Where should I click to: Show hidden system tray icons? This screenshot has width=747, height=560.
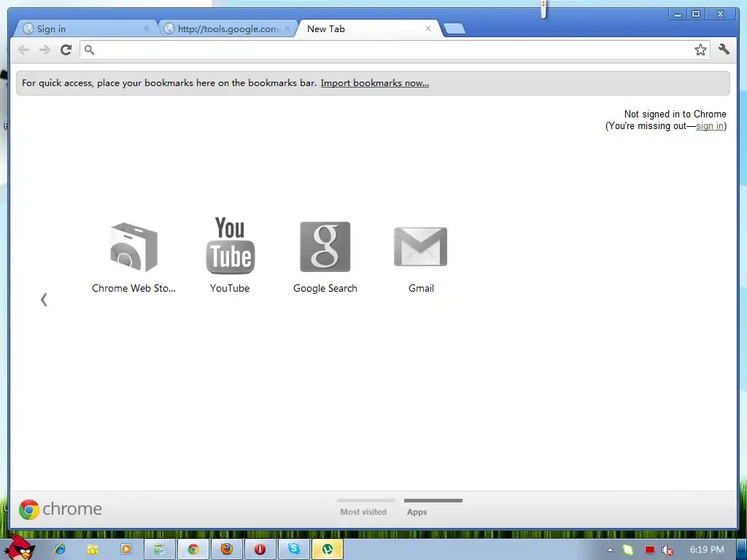tap(610, 550)
